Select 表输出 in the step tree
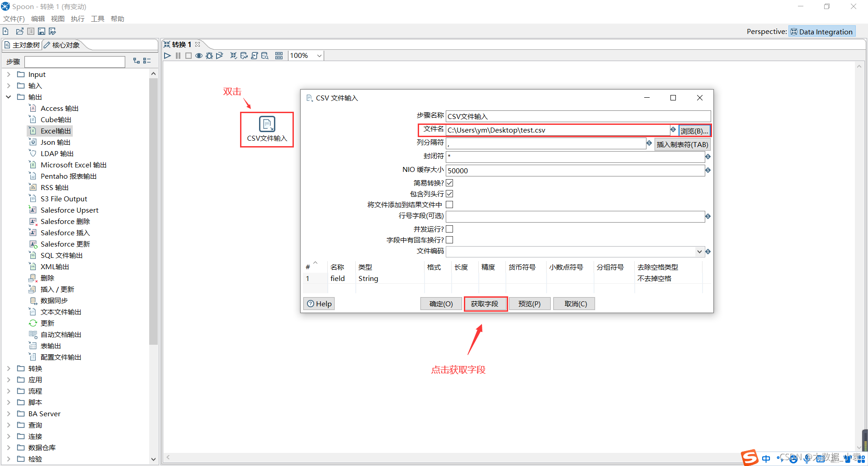The image size is (868, 466). 51,346
